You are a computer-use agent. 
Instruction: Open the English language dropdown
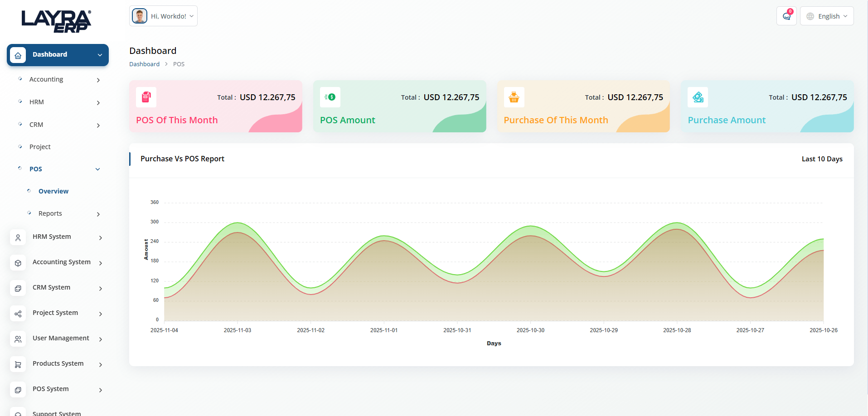[x=827, y=16]
